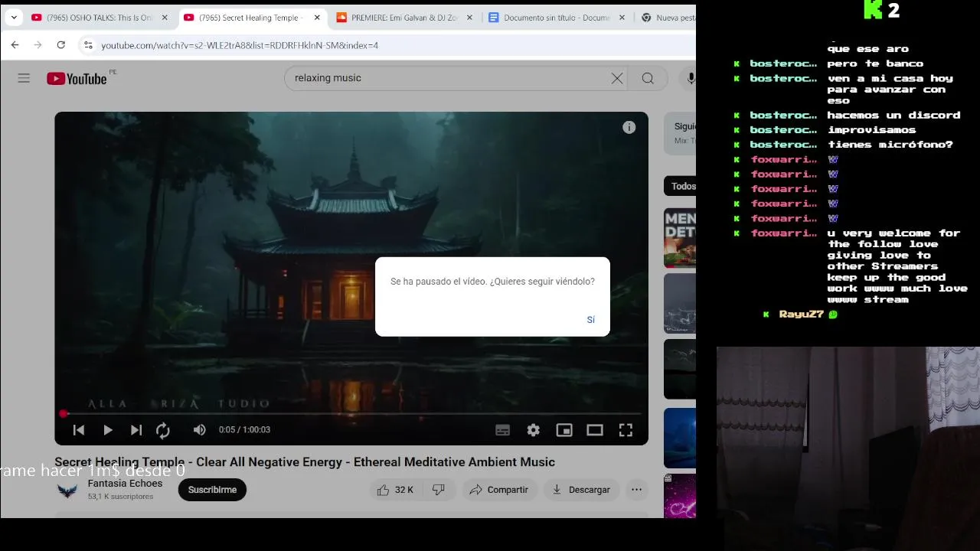Show video info card icon
The height and width of the screenshot is (551, 980).
coord(629,128)
